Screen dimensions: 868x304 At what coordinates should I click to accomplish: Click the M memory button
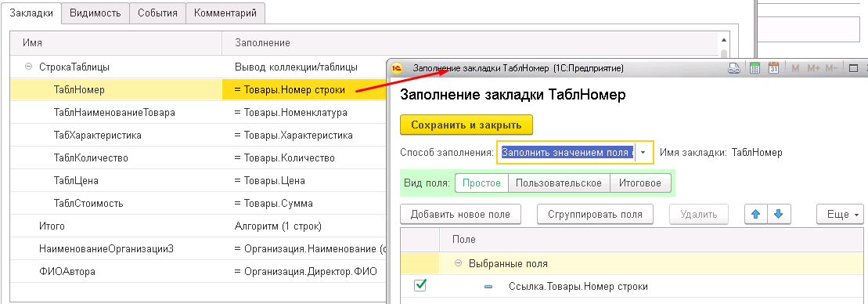coord(795,68)
